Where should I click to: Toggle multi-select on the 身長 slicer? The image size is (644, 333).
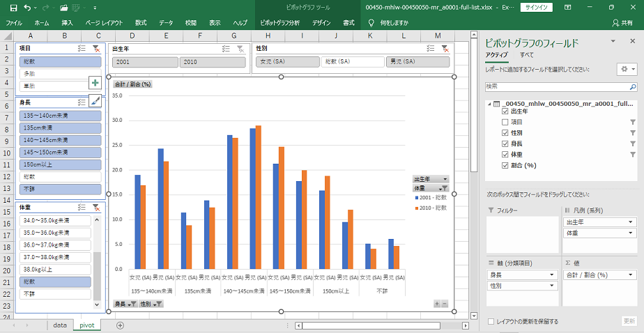point(82,102)
